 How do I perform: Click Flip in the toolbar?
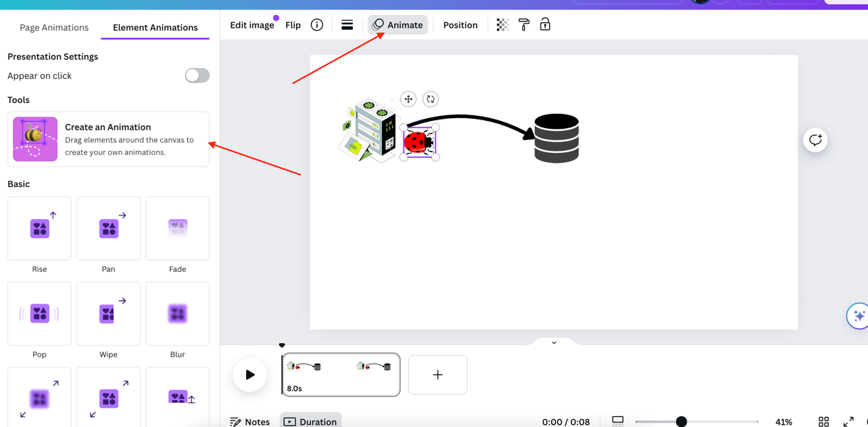293,25
